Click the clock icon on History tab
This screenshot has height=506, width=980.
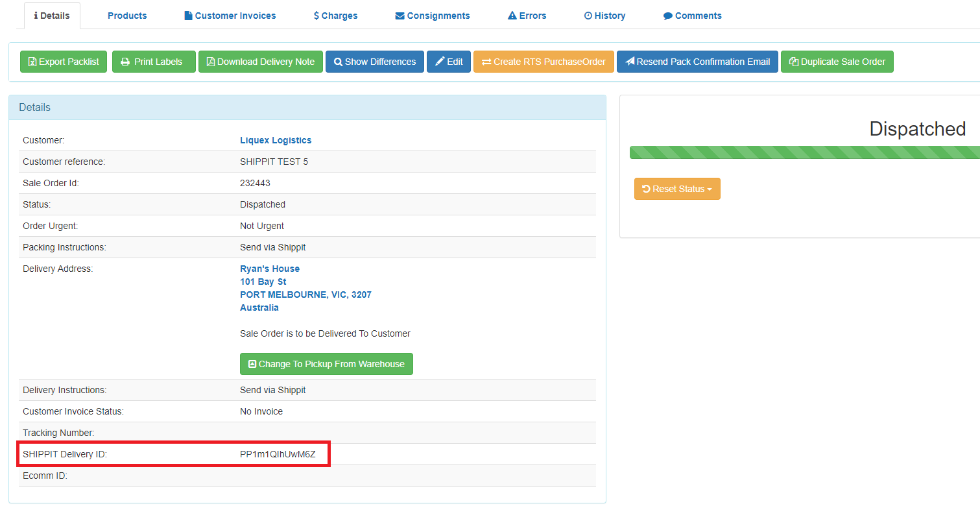(588, 16)
